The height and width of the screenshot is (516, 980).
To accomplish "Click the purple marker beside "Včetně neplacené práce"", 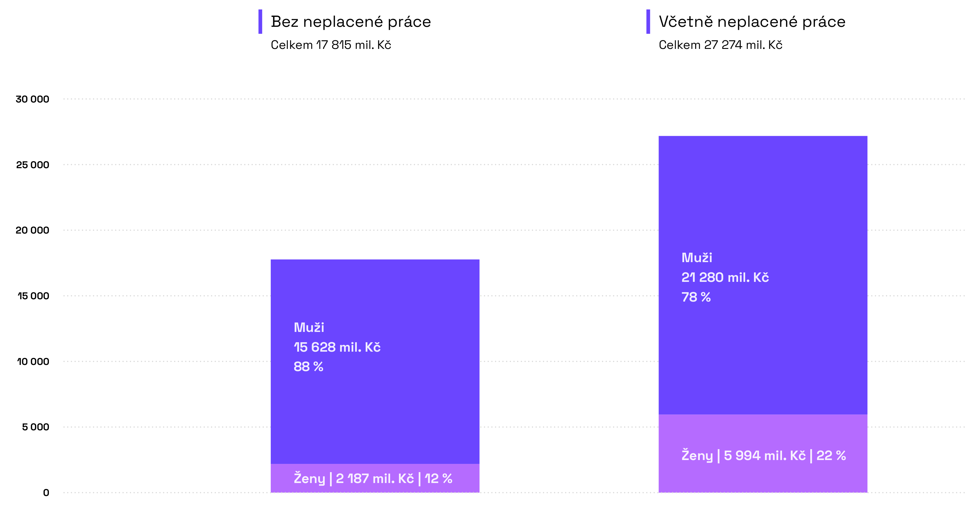I will [648, 22].
